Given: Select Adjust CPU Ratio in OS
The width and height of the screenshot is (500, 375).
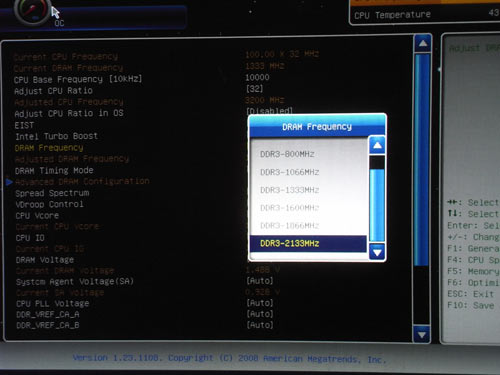Looking at the screenshot, I should tap(69, 113).
